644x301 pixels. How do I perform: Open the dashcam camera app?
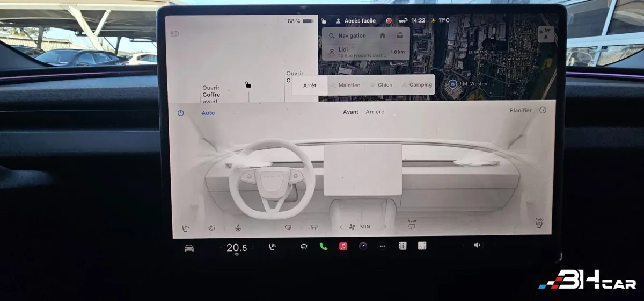(x=363, y=246)
